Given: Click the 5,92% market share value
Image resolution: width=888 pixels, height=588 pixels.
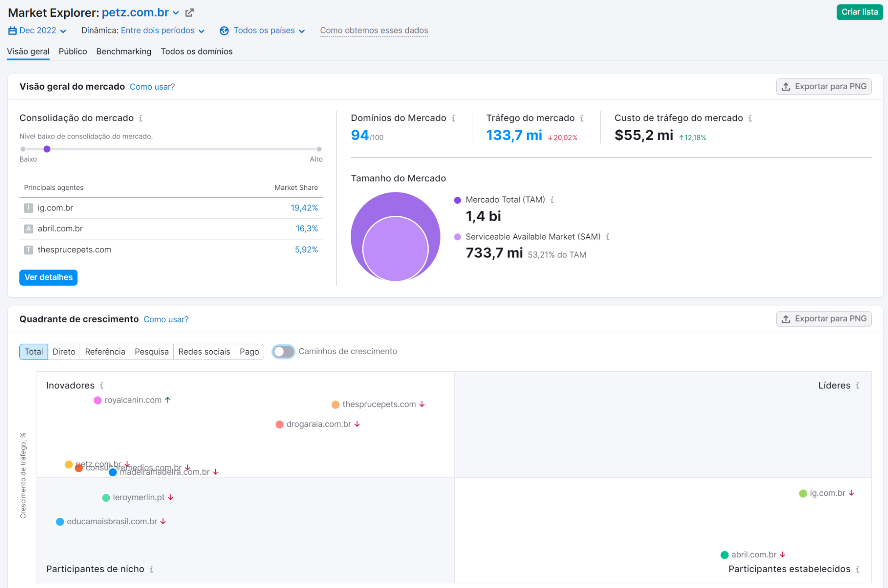Looking at the screenshot, I should (x=306, y=250).
